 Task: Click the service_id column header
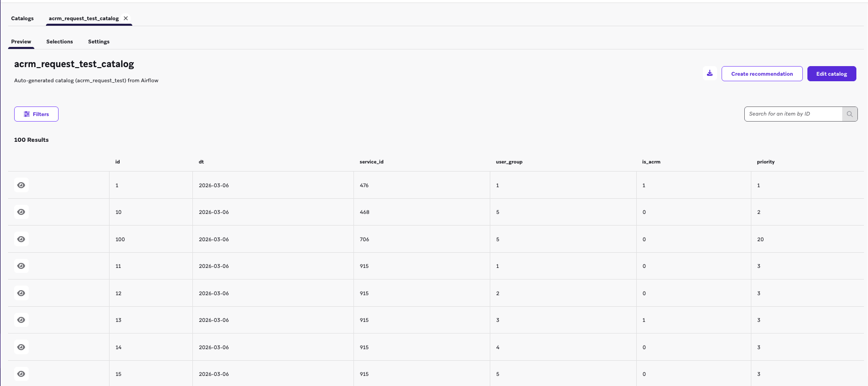[372, 162]
